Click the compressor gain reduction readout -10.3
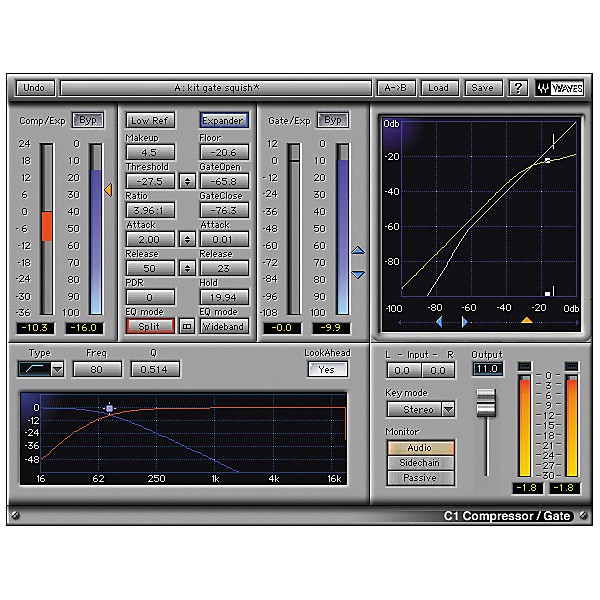The image size is (600, 600). 35,328
